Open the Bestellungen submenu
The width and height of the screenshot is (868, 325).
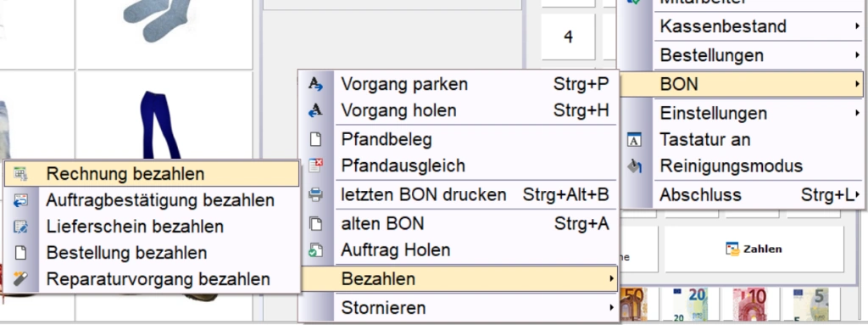point(758,55)
